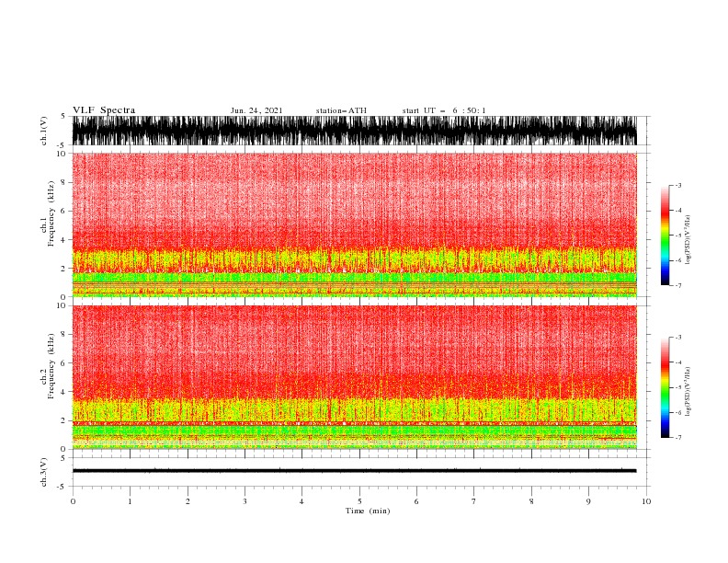Image resolution: width=728 pixels, height=563 pixels.
Task: Click the "-7" tick on the ch.1 colorbar
Action: click(x=677, y=285)
